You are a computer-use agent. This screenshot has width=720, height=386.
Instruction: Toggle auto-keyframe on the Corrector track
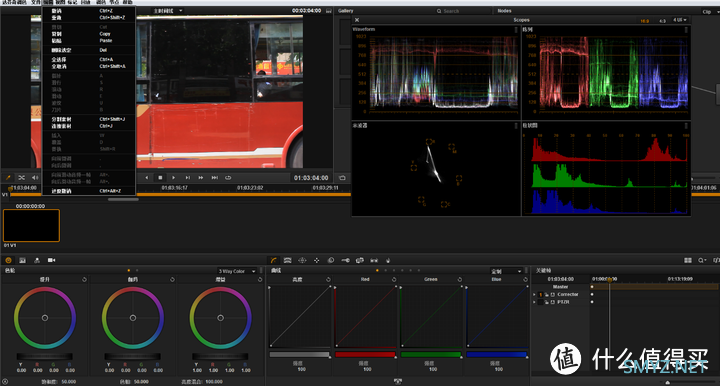[x=553, y=294]
